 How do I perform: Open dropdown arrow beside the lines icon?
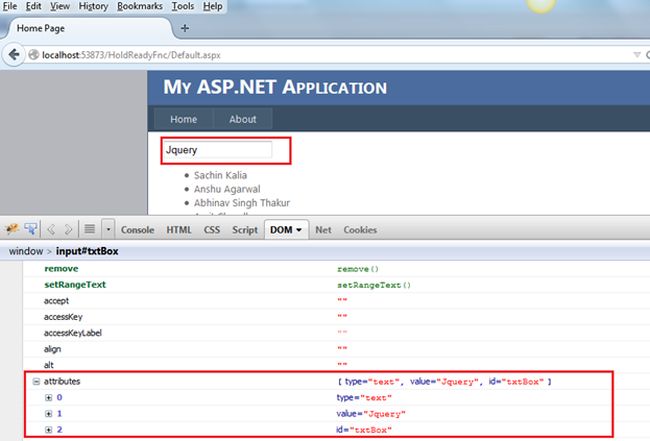pyautogui.click(x=107, y=229)
